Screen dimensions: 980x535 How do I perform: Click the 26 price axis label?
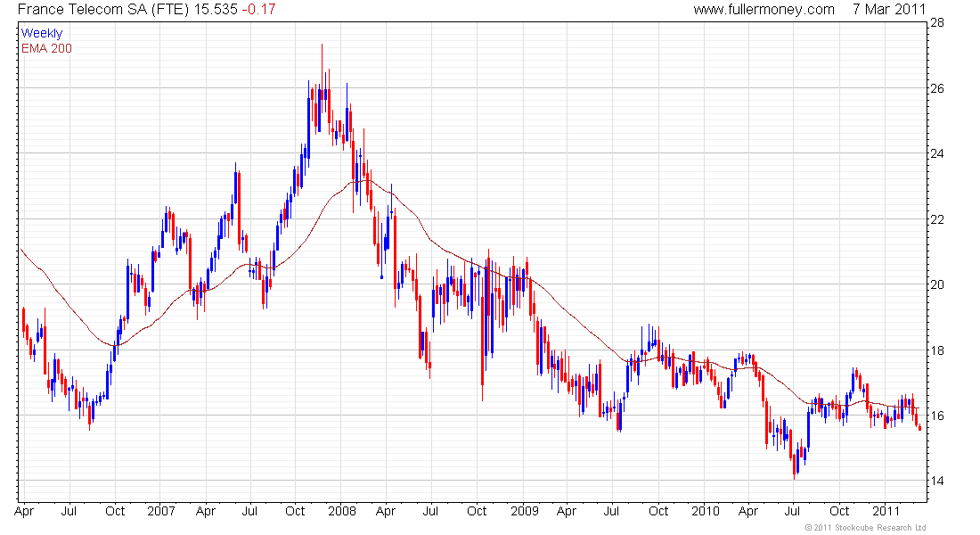point(938,88)
